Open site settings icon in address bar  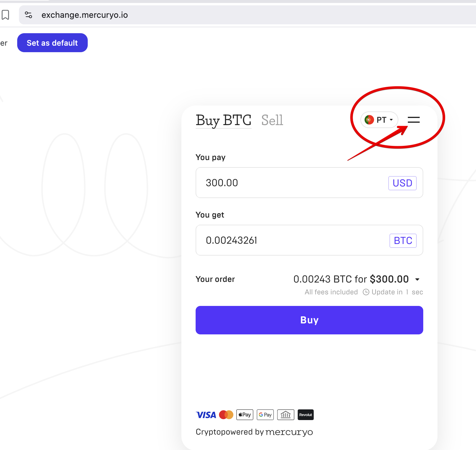click(x=28, y=15)
